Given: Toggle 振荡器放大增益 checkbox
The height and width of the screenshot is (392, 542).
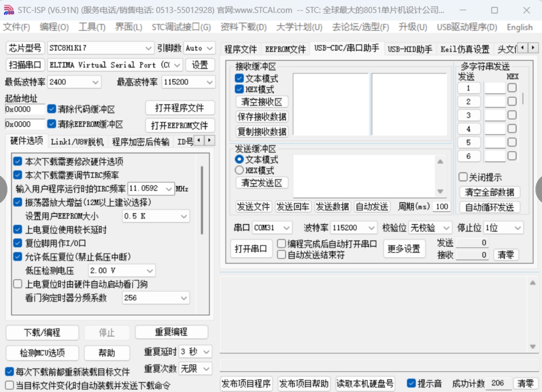Looking at the screenshot, I should click(17, 203).
